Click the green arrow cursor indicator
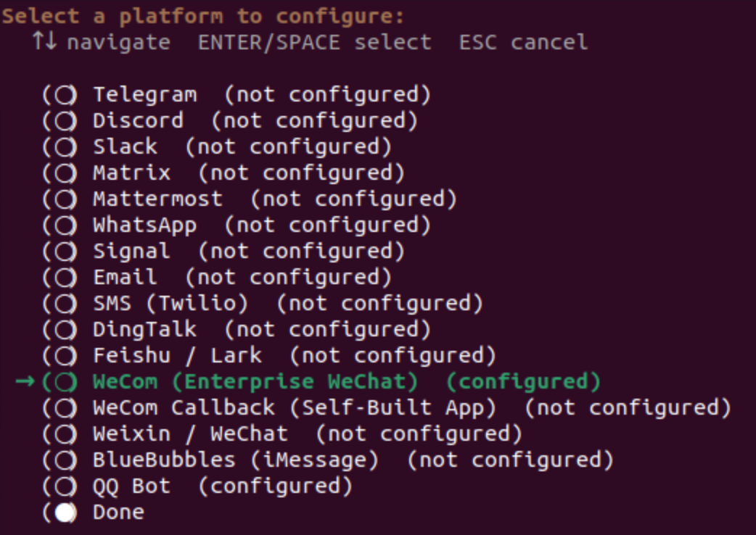 pyautogui.click(x=25, y=382)
